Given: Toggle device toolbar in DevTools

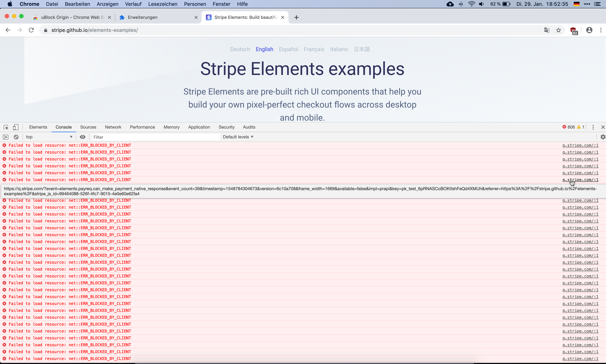Looking at the screenshot, I should [x=16, y=127].
